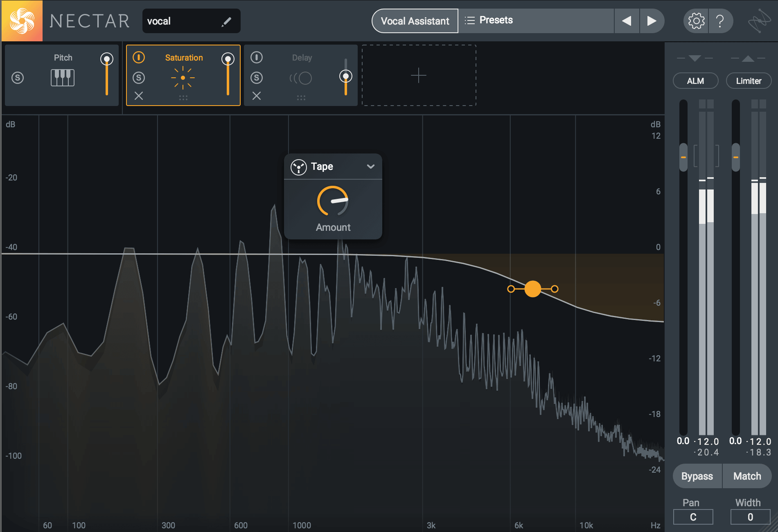Screen dimensions: 778x532
Task: Toggle Delay module power button
Action: (257, 57)
